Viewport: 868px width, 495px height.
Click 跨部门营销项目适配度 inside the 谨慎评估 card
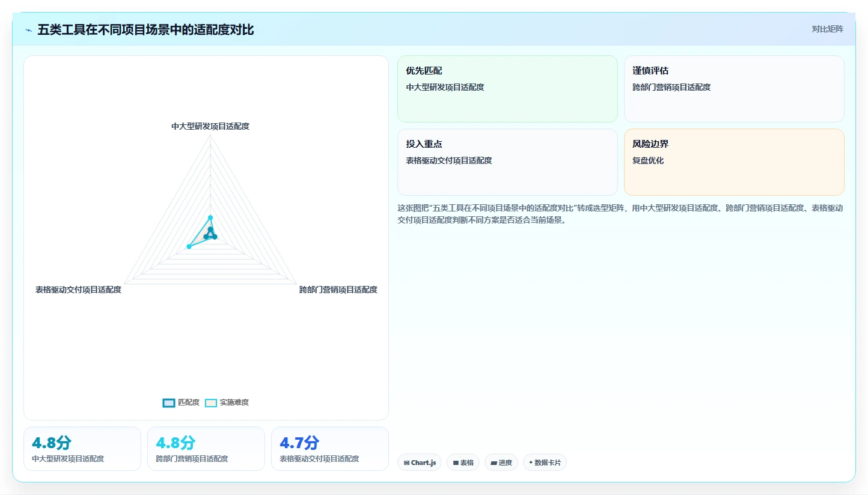[671, 87]
